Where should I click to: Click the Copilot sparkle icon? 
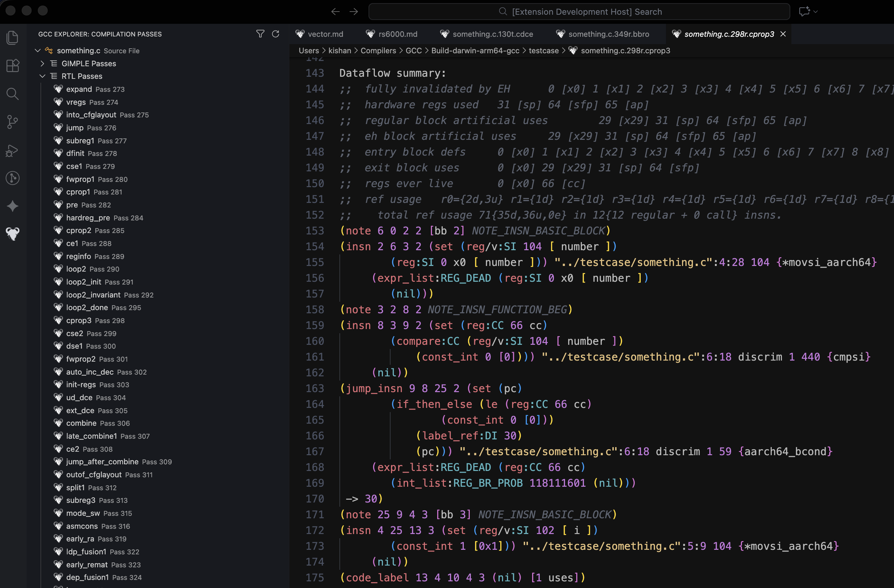pos(12,206)
